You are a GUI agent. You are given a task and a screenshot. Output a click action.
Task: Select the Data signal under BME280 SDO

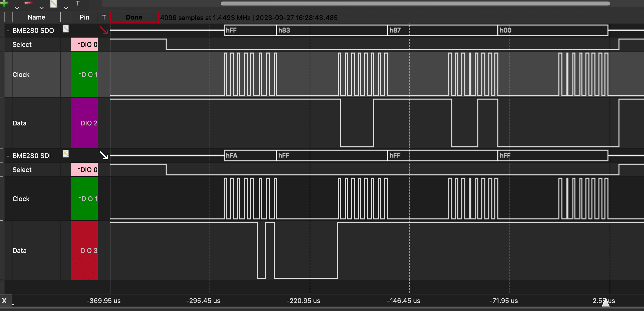pyautogui.click(x=20, y=123)
